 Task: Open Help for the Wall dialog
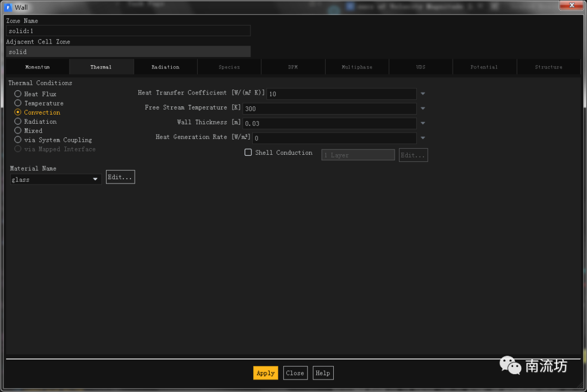323,373
